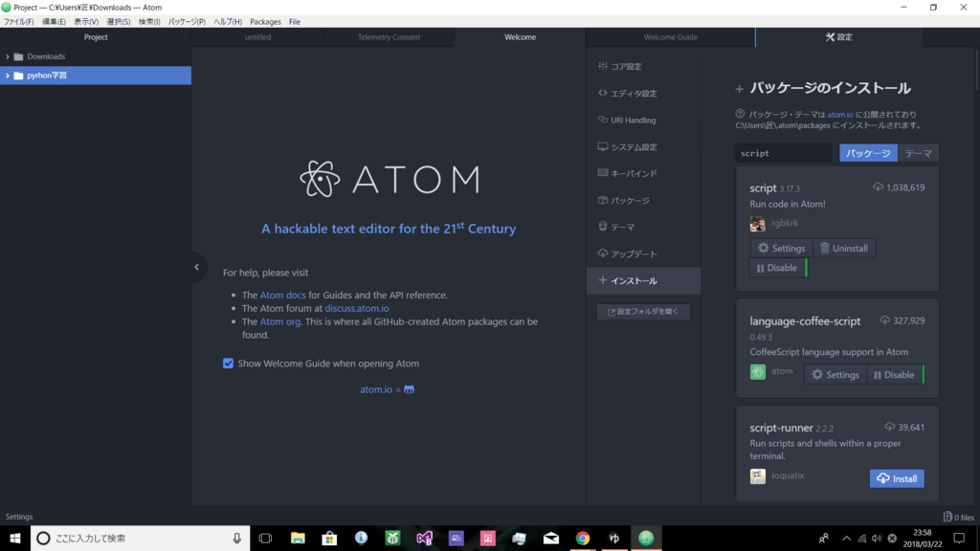
Task: Open the Windows Start menu
Action: click(x=15, y=538)
